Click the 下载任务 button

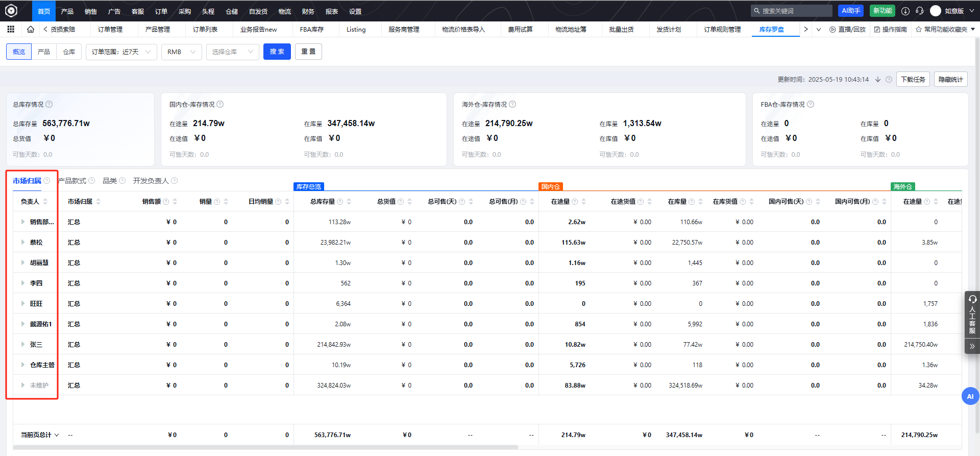[913, 79]
